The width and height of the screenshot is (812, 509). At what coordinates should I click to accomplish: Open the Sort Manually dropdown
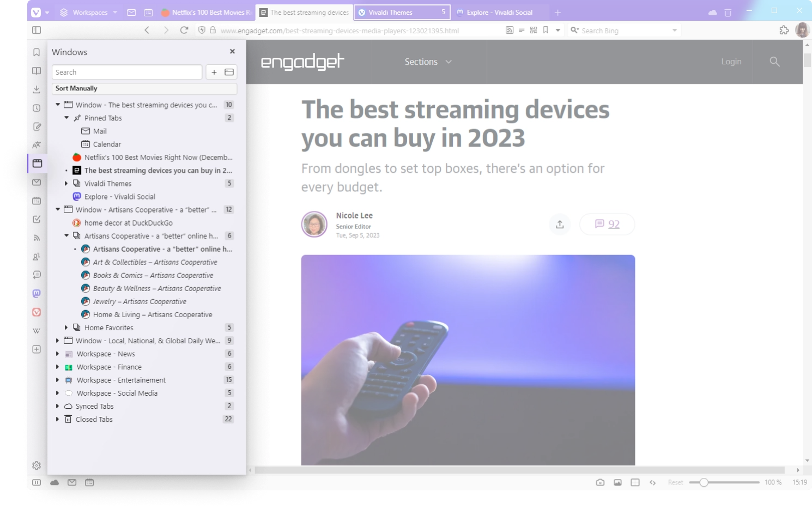pyautogui.click(x=144, y=88)
